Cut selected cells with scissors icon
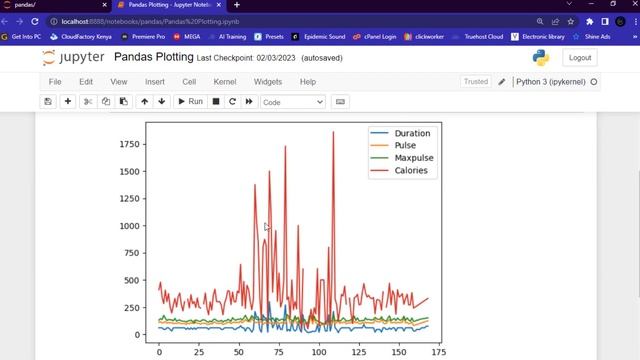This screenshot has width=640, height=360. coord(88,102)
